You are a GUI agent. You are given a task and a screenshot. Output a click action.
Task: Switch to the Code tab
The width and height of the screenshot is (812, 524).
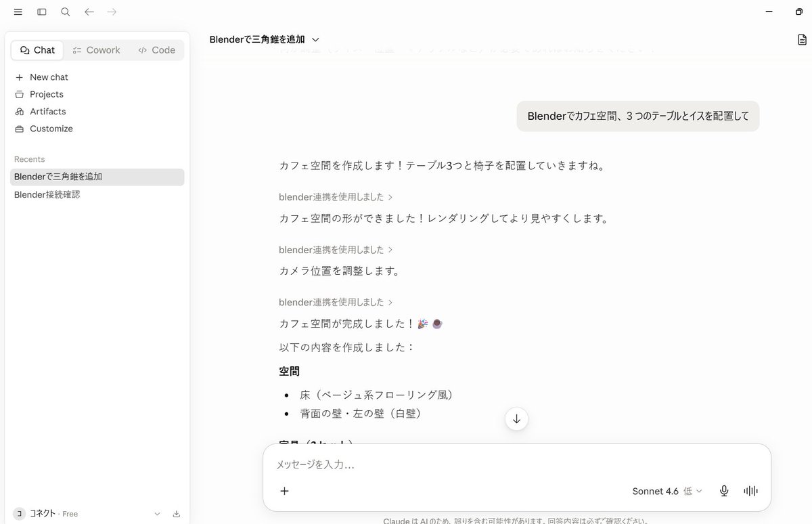[156, 50]
